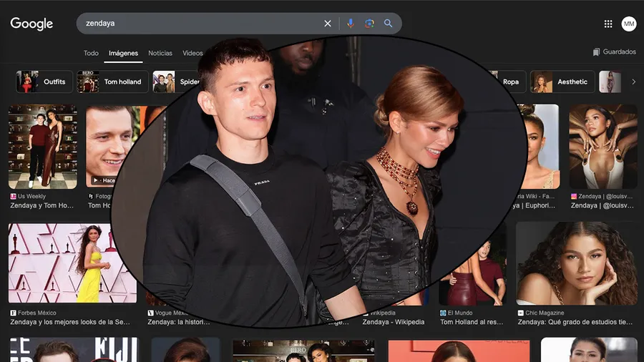The image size is (644, 362).
Task: Click the 'Zendaya y Tom Ho...' caption
Action: coord(42,205)
